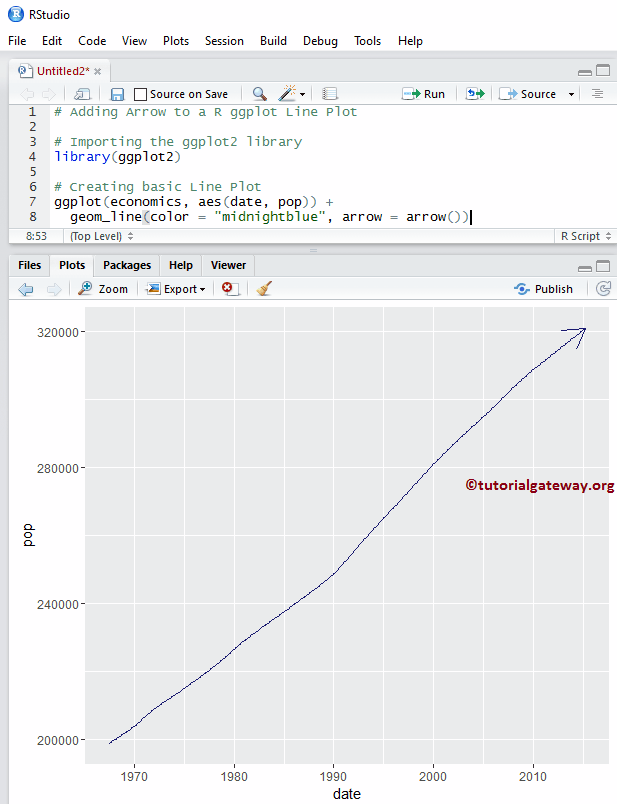Remove the current plot red X icon
Viewport: 617px width, 804px height.
[x=230, y=289]
